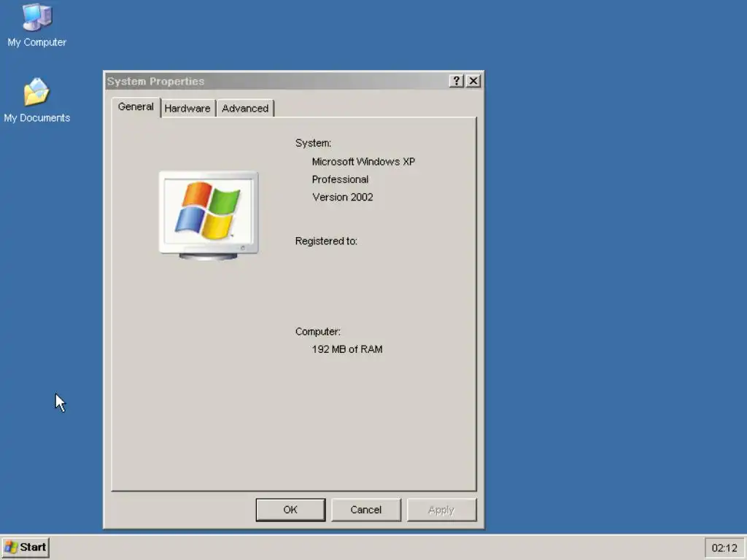This screenshot has width=747, height=560.
Task: Open the My Computer desktop icon
Action: click(x=36, y=25)
